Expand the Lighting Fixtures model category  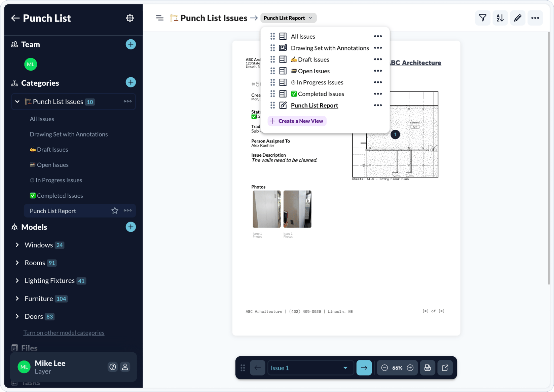pyautogui.click(x=17, y=281)
